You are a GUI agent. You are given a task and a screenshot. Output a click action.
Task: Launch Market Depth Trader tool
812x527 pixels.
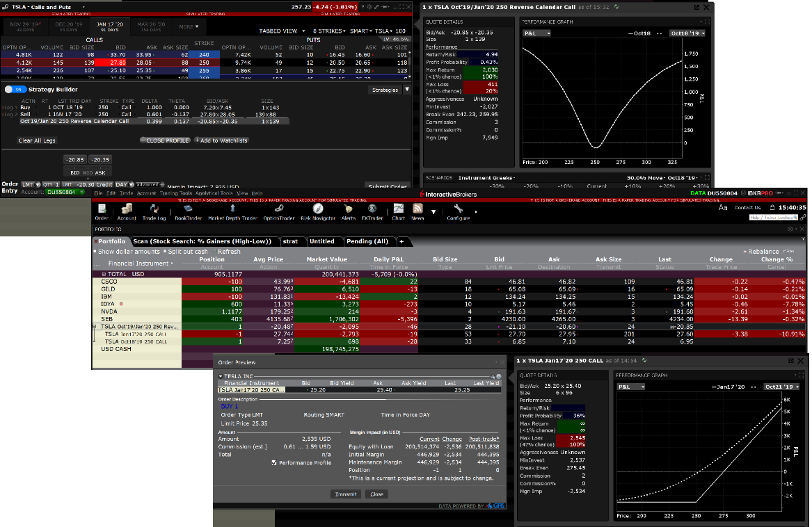point(232,211)
